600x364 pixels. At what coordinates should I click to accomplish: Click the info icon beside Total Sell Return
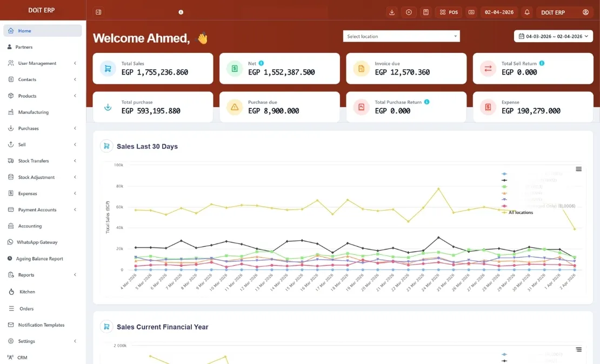542,63
